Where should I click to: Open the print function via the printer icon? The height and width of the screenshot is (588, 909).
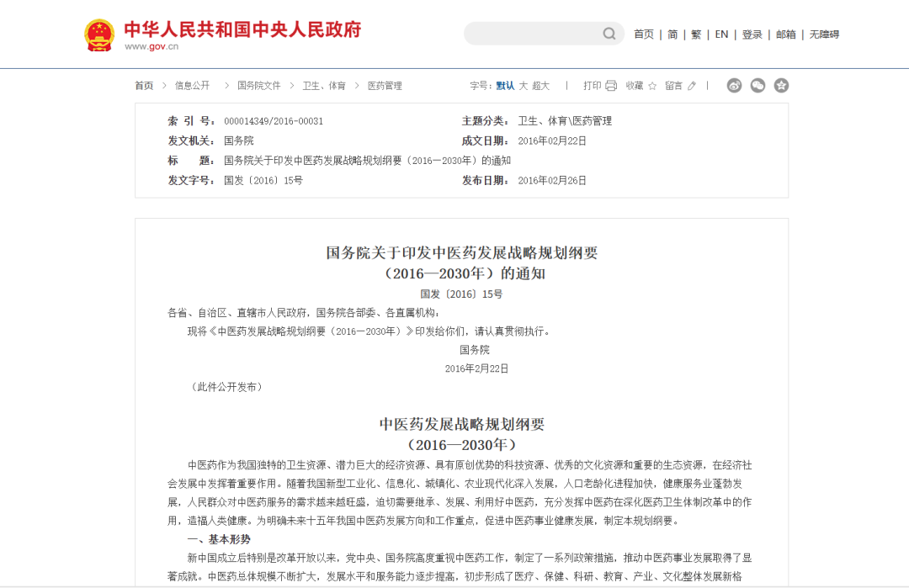click(612, 85)
